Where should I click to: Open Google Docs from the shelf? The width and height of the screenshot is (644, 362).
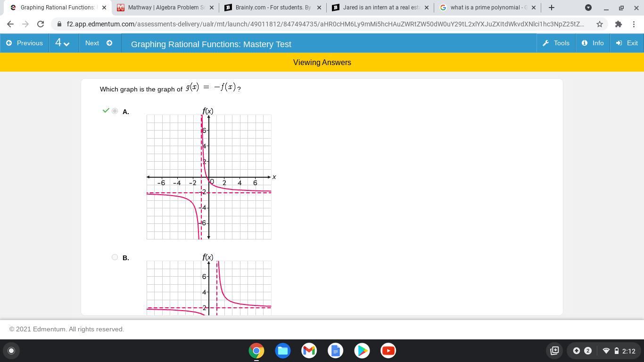[336, 351]
